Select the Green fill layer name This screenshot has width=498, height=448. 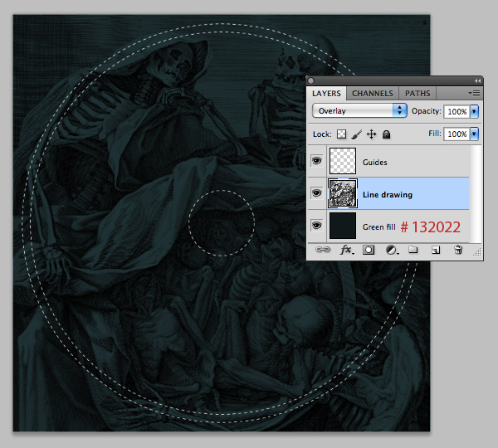pyautogui.click(x=379, y=227)
